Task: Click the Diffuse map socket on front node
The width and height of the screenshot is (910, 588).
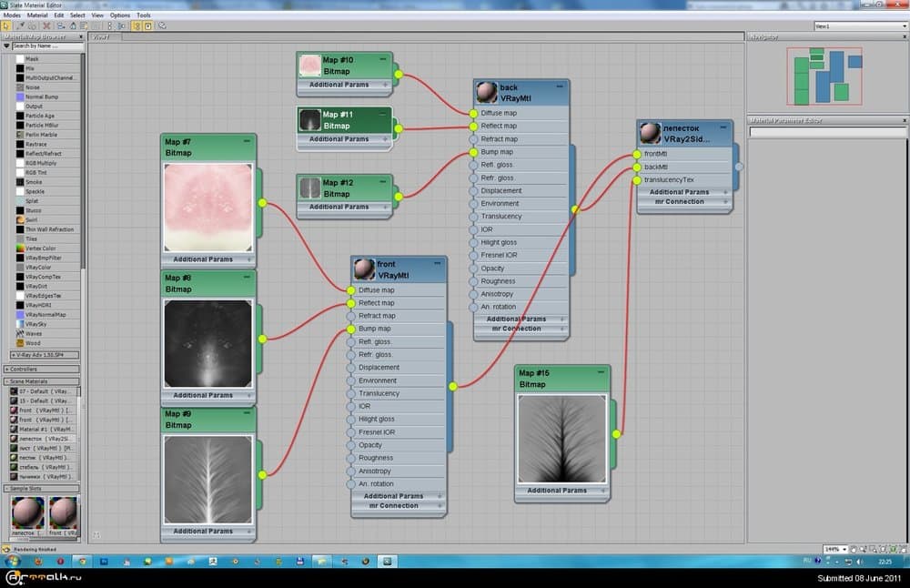Action: 350,290
